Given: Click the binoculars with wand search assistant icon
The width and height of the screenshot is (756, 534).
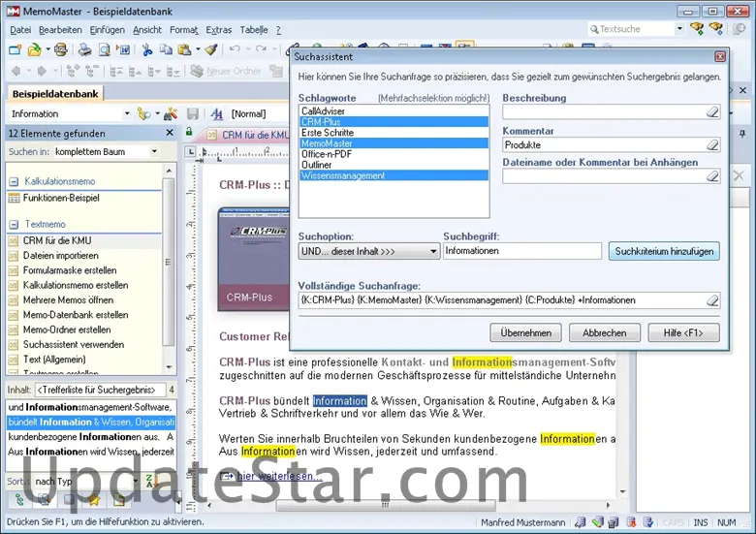Looking at the screenshot, I should point(171,113).
